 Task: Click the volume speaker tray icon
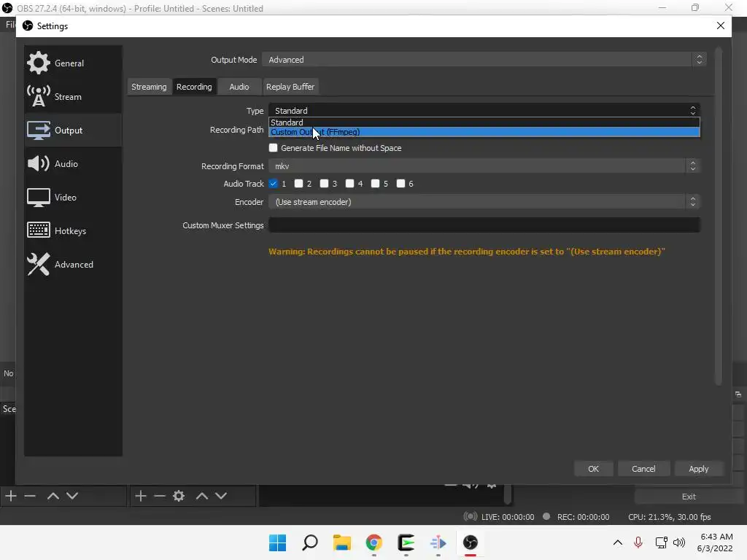(x=679, y=542)
